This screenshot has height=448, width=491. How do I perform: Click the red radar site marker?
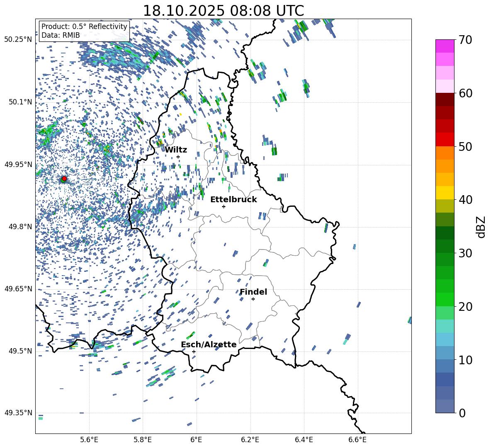[x=64, y=179]
